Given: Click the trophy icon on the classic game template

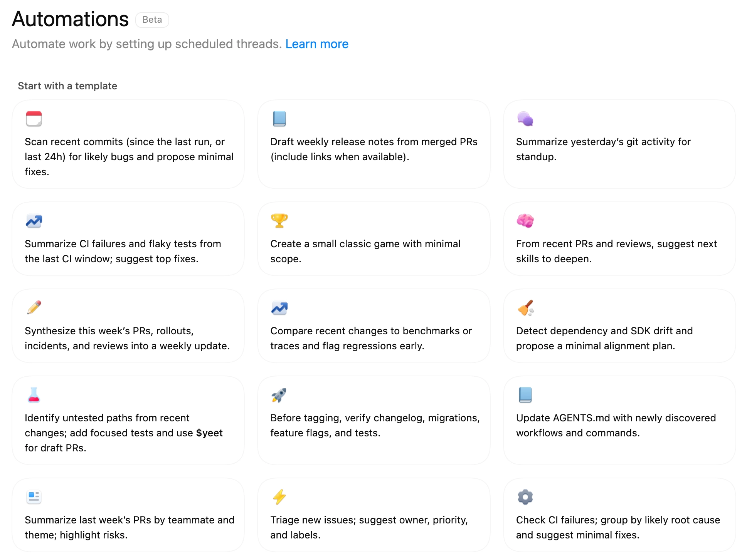Looking at the screenshot, I should pyautogui.click(x=279, y=221).
